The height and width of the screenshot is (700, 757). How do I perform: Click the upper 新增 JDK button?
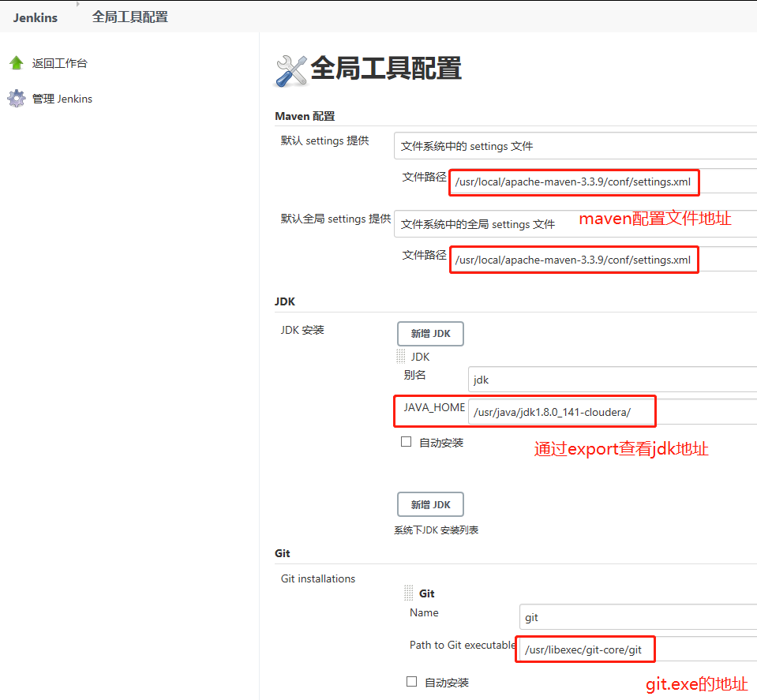tap(429, 333)
